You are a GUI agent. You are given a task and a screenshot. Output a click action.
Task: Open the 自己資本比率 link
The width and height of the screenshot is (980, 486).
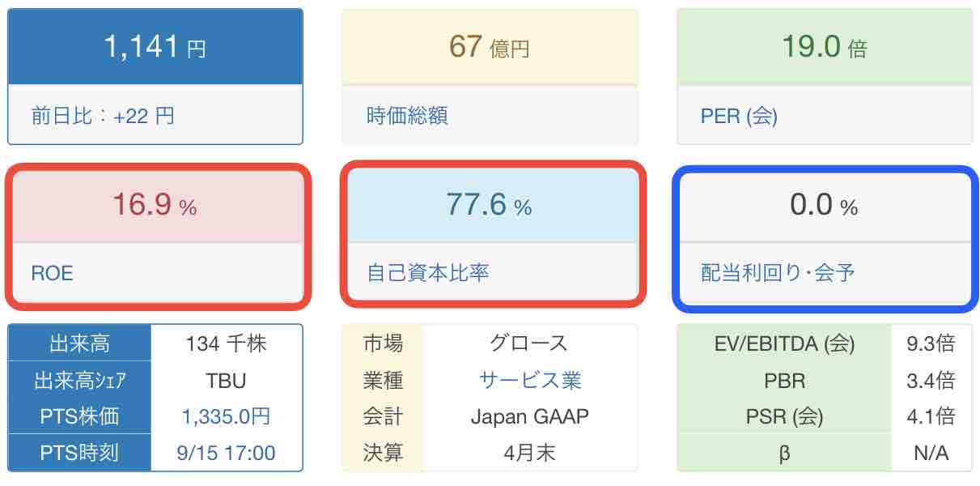tap(428, 273)
